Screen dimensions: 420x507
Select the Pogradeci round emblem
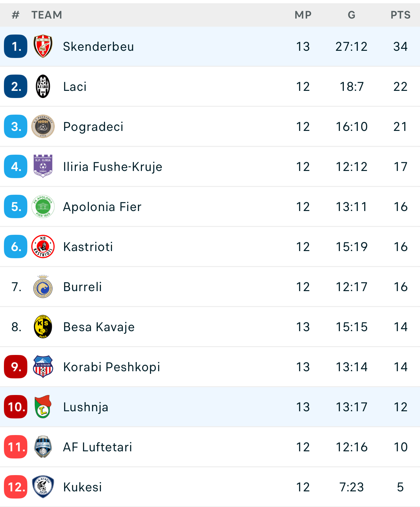43,126
